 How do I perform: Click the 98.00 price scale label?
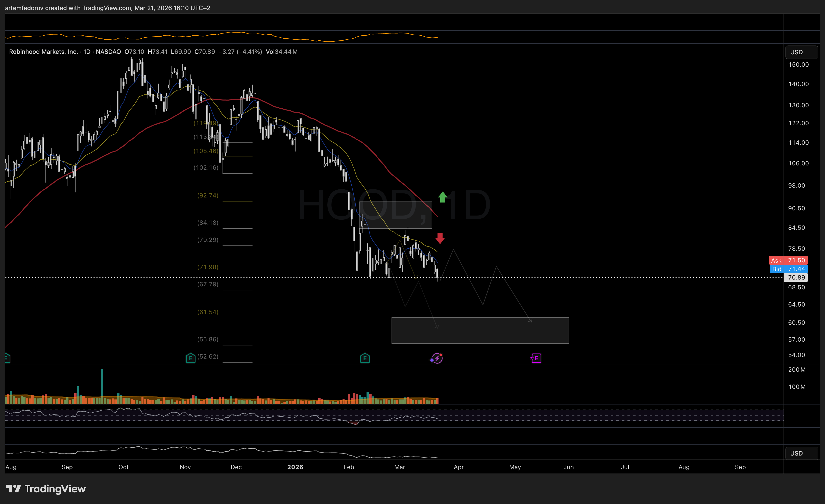796,186
